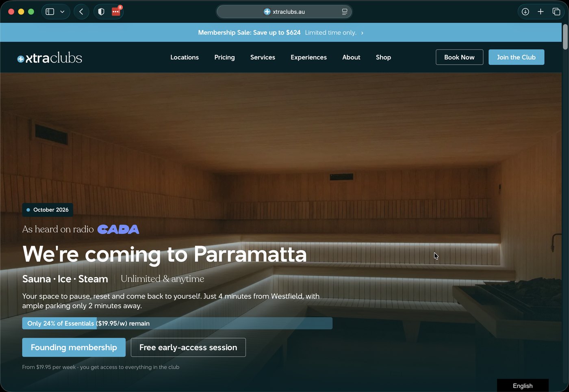Click the Book Now button
Viewport: 569px width, 392px height.
pyautogui.click(x=459, y=57)
